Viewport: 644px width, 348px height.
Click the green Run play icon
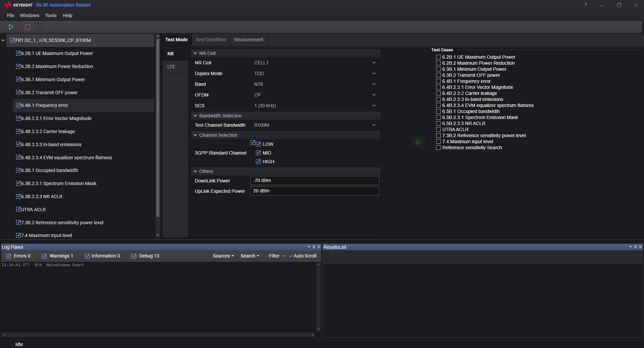pyautogui.click(x=11, y=27)
